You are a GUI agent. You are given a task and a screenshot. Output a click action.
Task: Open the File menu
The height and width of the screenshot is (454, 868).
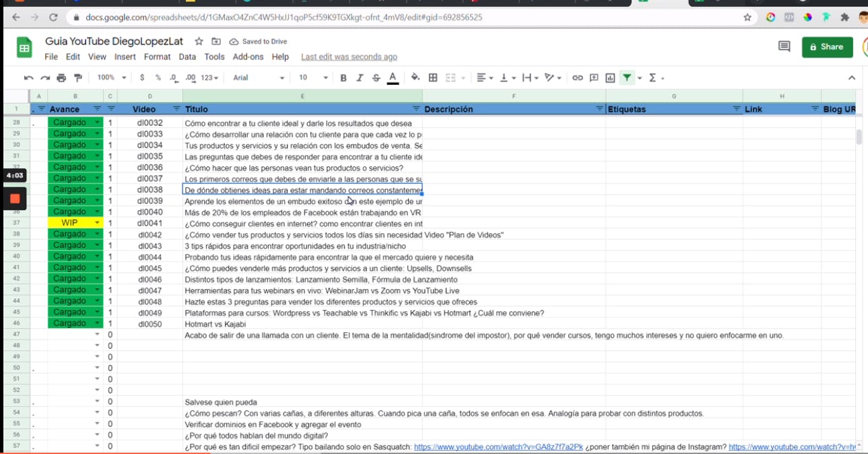51,57
